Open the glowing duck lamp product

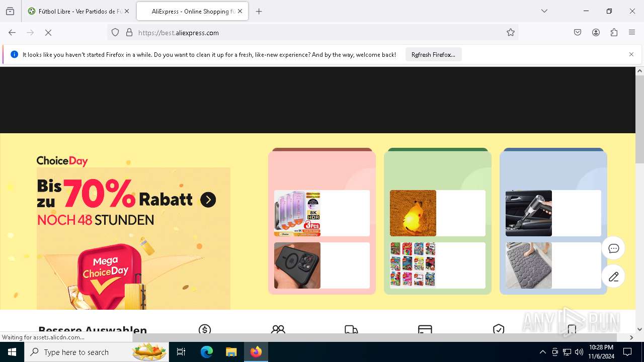[x=413, y=213]
